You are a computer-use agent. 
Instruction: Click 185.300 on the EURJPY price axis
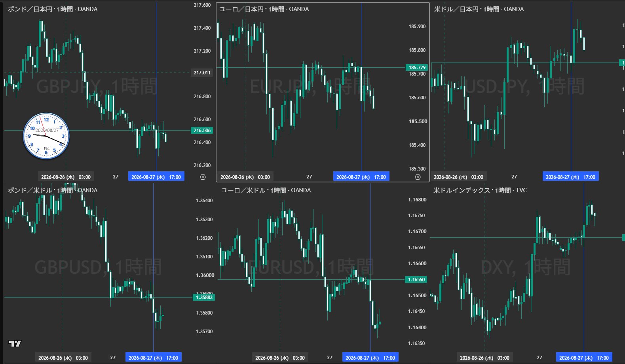417,169
